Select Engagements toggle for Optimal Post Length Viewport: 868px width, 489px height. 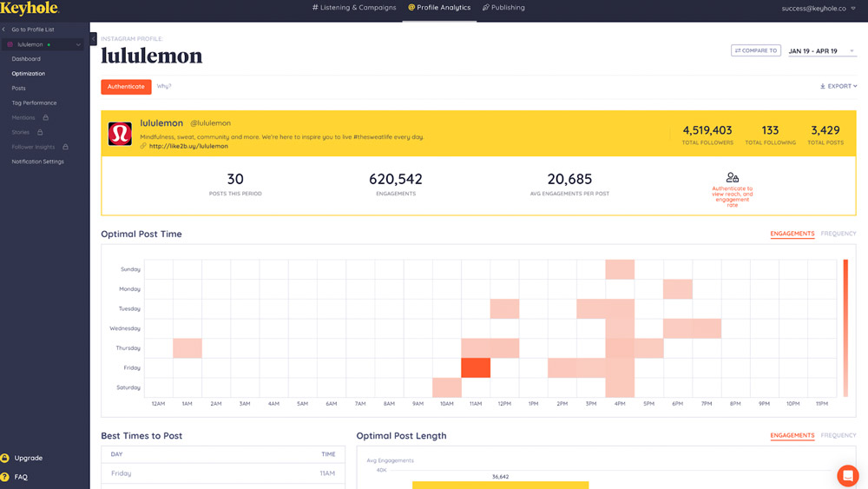tap(792, 435)
